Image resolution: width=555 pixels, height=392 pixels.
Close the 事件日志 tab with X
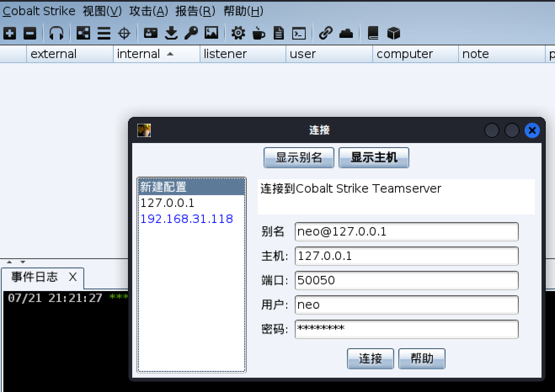pyautogui.click(x=73, y=277)
